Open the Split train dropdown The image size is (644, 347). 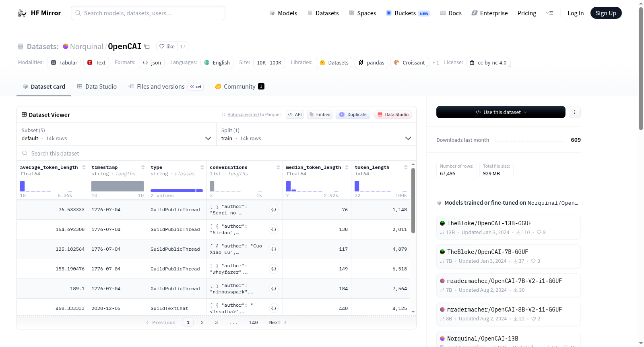[316, 135]
